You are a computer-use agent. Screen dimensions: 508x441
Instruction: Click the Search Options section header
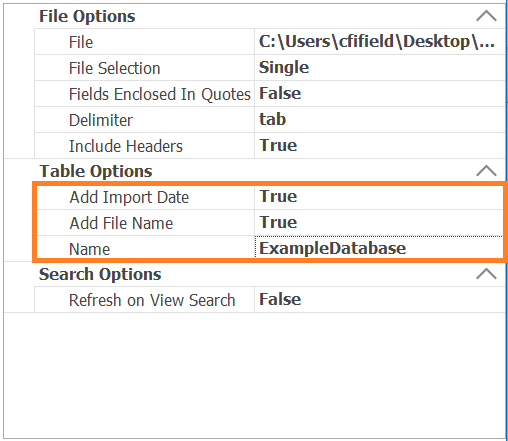[x=100, y=275]
